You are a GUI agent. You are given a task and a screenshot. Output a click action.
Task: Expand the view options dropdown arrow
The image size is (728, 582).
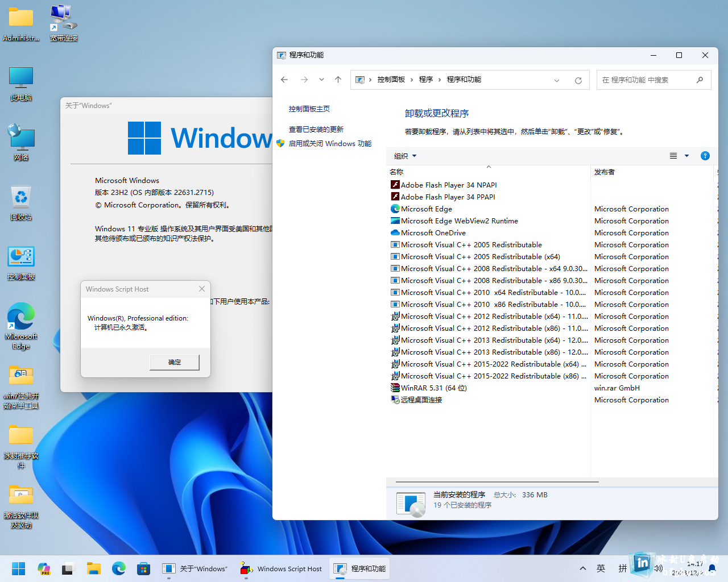click(686, 156)
